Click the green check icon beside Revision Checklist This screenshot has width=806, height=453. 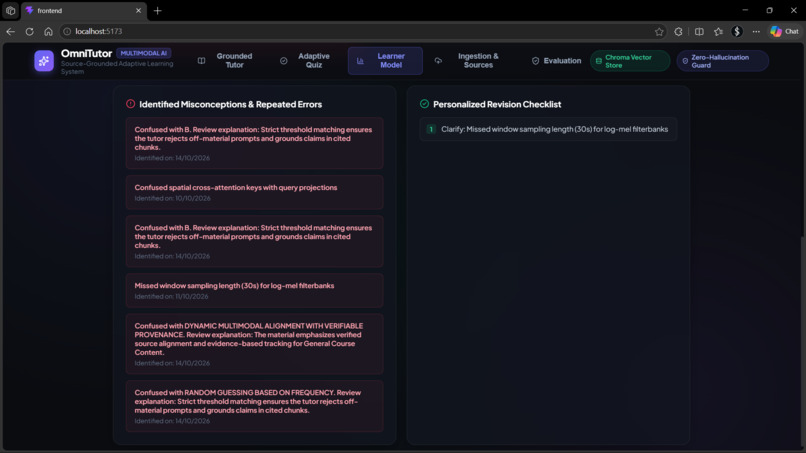tap(424, 104)
